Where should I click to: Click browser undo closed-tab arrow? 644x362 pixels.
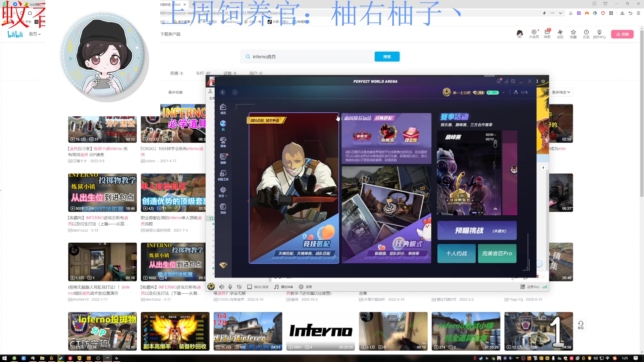630,13
